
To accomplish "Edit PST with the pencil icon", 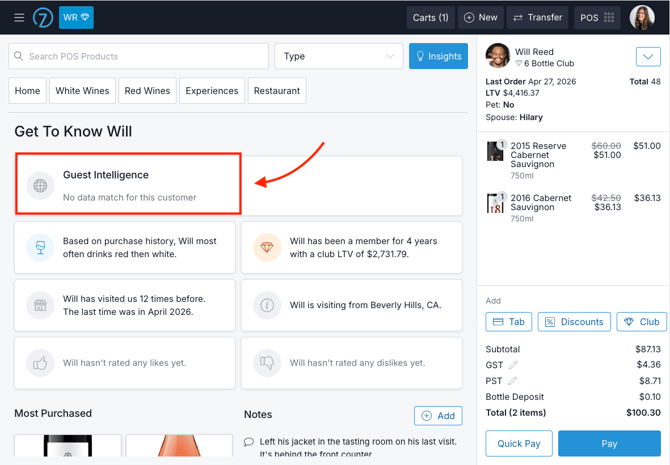I will (512, 381).
